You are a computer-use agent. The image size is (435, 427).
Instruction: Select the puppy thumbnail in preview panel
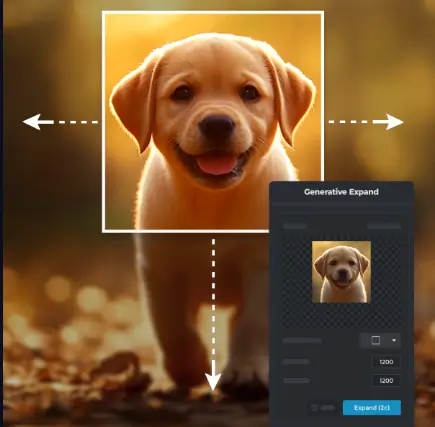pyautogui.click(x=341, y=272)
